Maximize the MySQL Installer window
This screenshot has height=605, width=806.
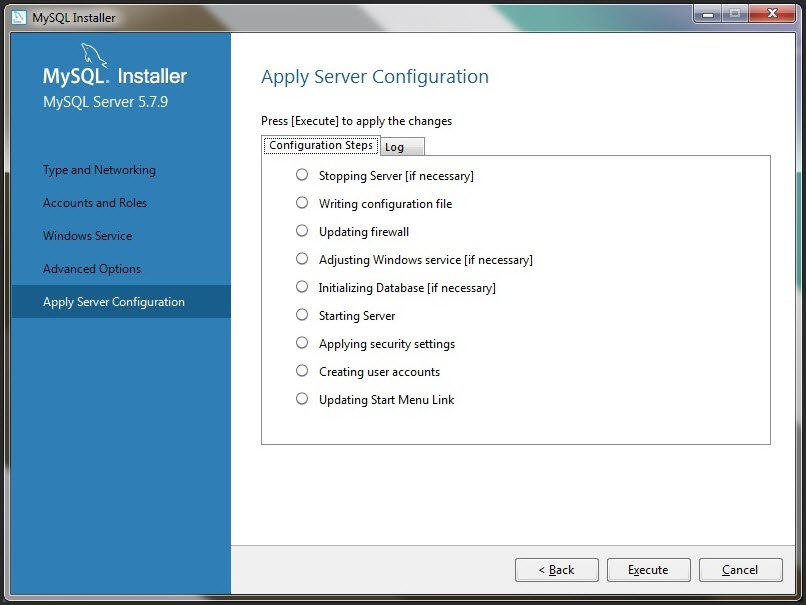click(735, 14)
